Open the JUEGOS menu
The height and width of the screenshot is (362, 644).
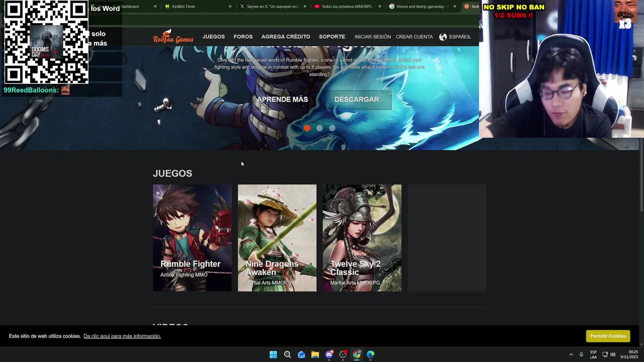(x=213, y=37)
